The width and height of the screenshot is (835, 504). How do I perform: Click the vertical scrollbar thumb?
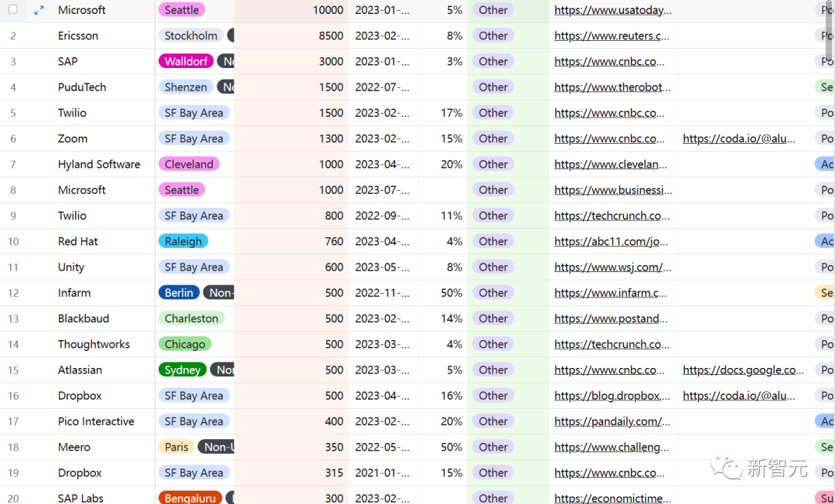point(829,32)
